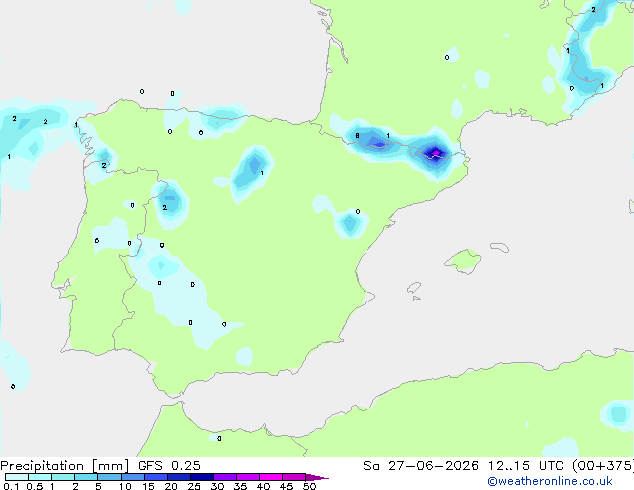This screenshot has width=634, height=490.
Task: Pick the 15–20 mm legend swatch
Action: [155, 477]
